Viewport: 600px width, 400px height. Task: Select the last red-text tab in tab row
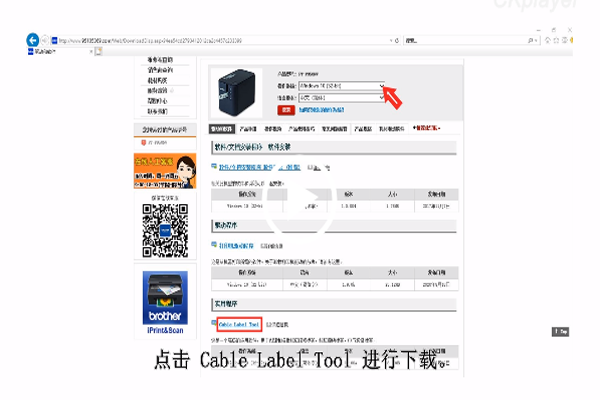pyautogui.click(x=430, y=129)
